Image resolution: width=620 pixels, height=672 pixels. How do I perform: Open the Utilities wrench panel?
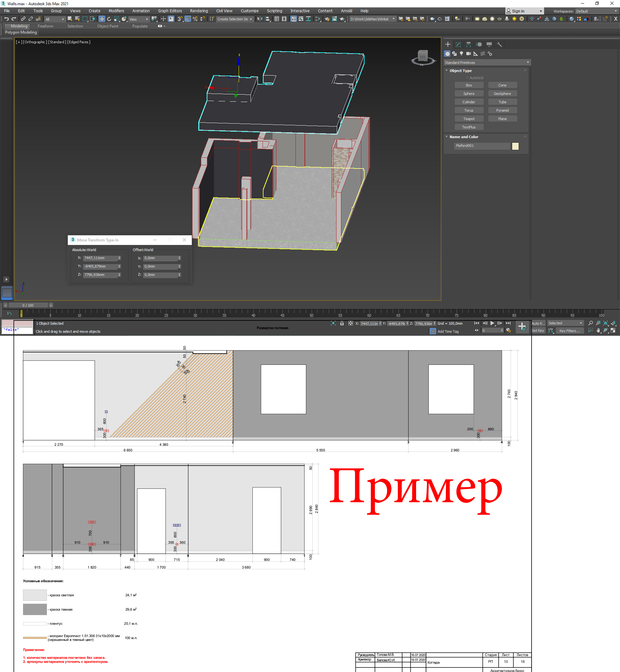coord(499,44)
